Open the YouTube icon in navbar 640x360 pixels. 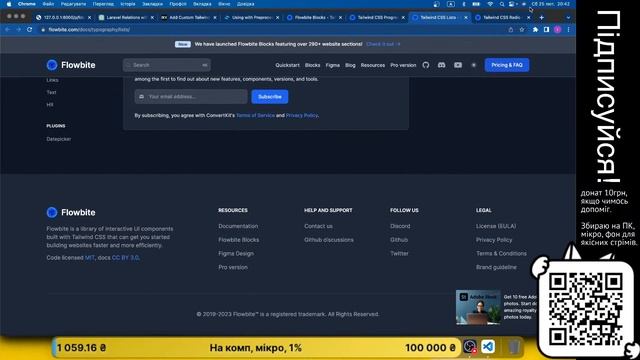458,65
